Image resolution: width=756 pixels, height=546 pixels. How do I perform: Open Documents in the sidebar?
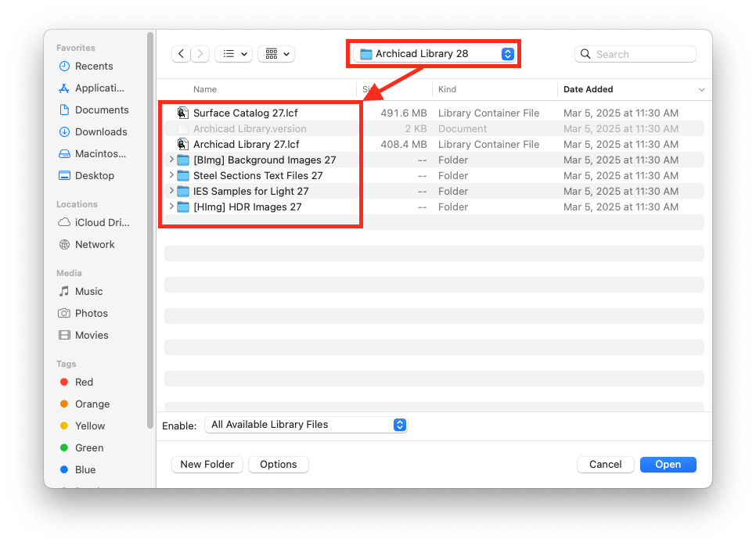pos(102,110)
